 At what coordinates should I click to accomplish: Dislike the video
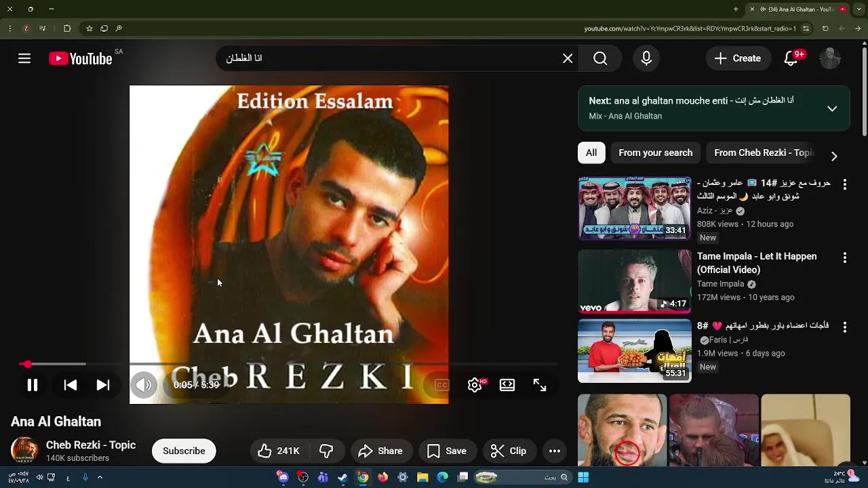pyautogui.click(x=326, y=451)
